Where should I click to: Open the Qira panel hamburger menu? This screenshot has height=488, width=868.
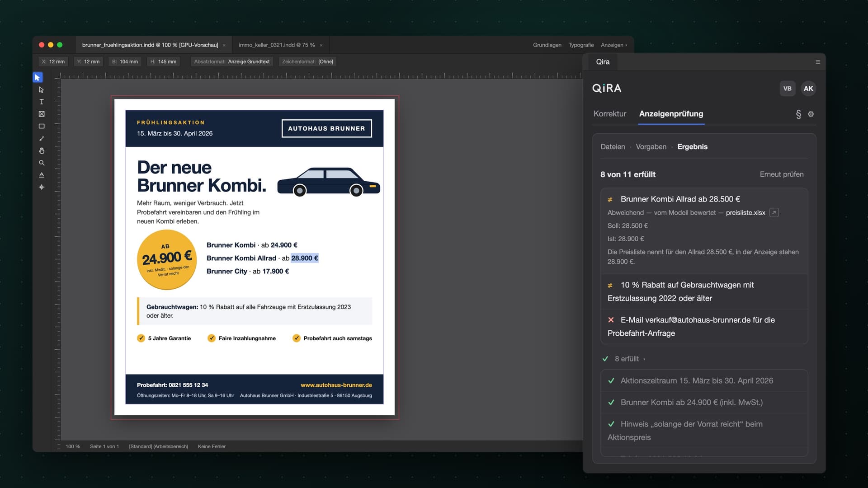click(x=818, y=62)
